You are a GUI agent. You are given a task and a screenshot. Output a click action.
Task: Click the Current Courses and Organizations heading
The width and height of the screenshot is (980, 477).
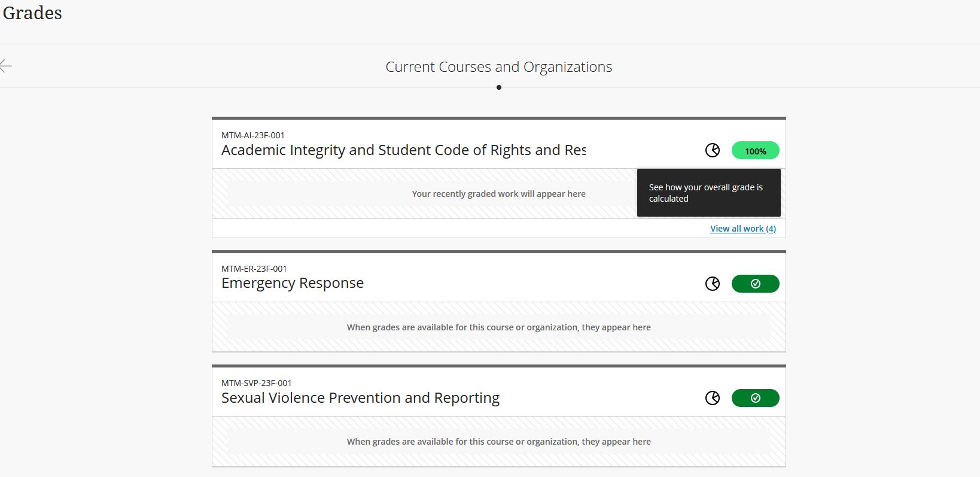(498, 67)
